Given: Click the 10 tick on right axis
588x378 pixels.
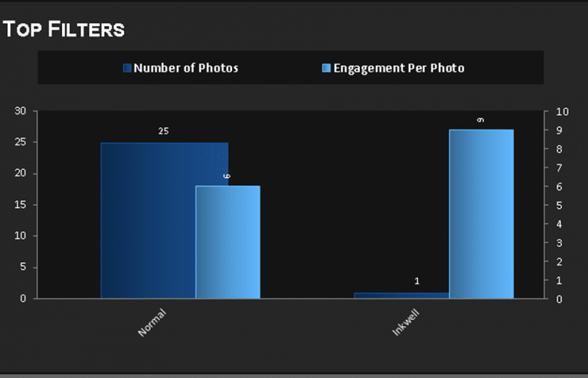Looking at the screenshot, I should 562,112.
